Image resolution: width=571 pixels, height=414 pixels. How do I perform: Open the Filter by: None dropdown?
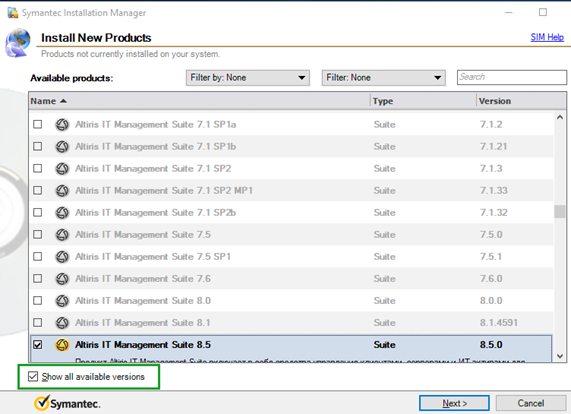pos(248,78)
